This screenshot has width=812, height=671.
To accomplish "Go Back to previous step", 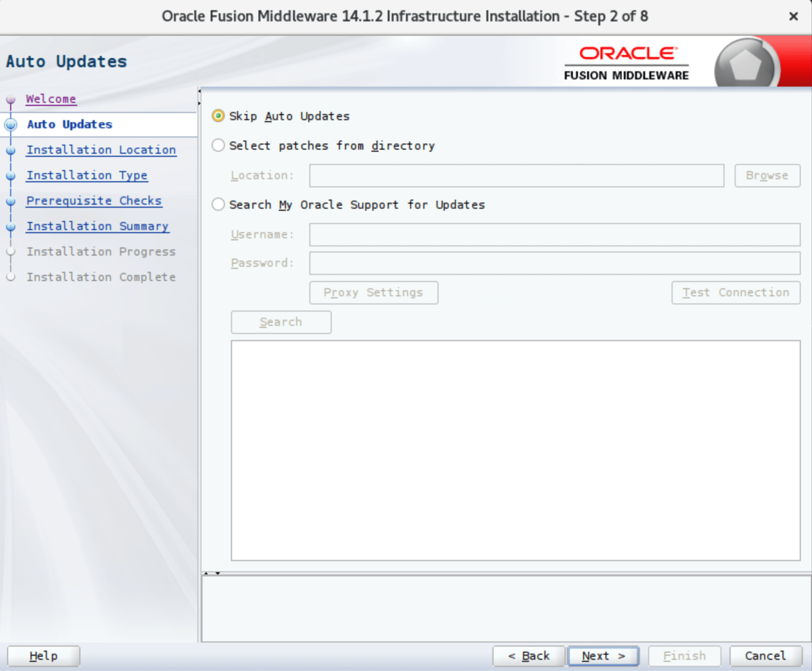I will tap(529, 656).
